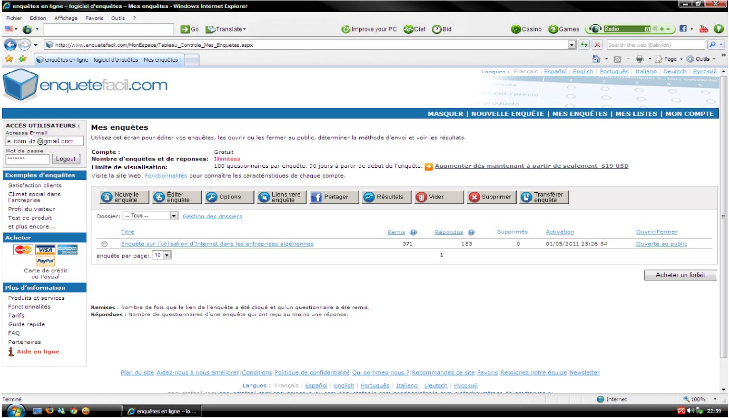
Task: Click the browser Forward arrow
Action: pyautogui.click(x=25, y=45)
